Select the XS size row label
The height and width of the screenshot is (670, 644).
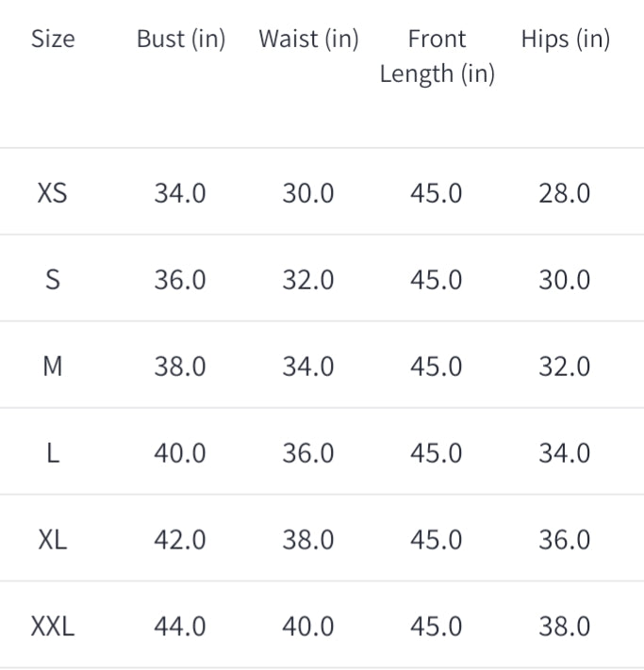click(x=53, y=193)
